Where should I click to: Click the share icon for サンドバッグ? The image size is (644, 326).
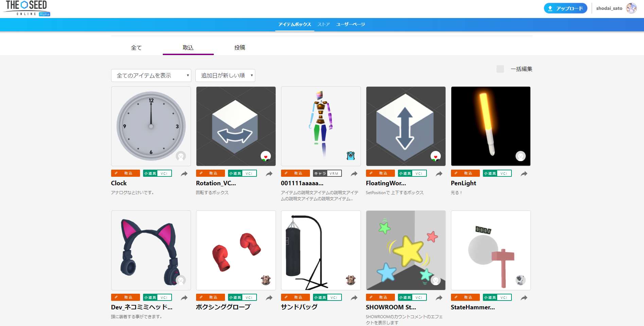(354, 298)
